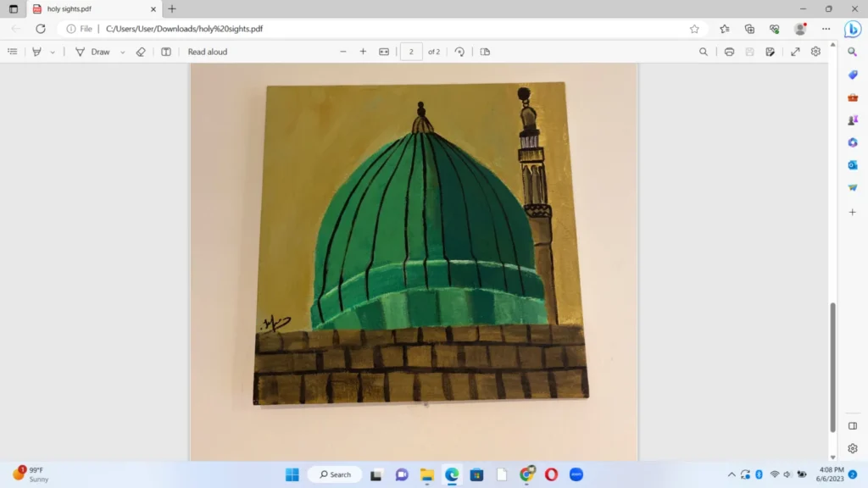This screenshot has width=868, height=488.
Task: Open the Bing Copilot sidebar button
Action: pyautogui.click(x=853, y=29)
